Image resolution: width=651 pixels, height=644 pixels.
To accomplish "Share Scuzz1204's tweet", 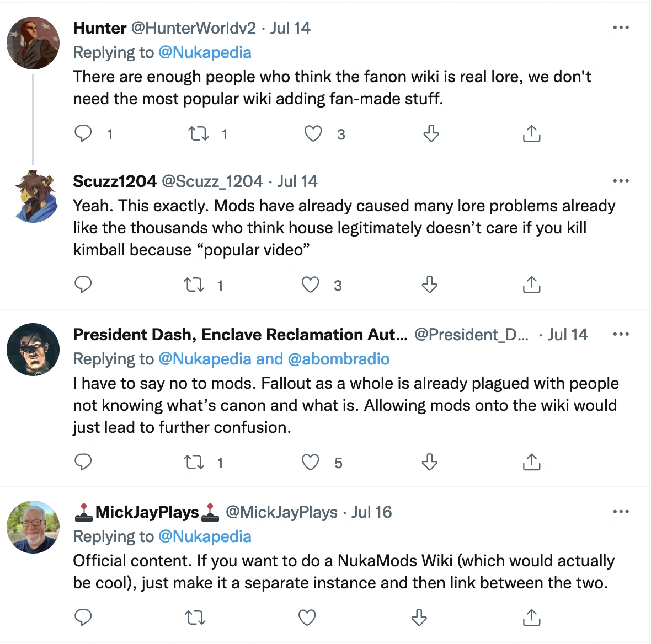I will point(531,285).
